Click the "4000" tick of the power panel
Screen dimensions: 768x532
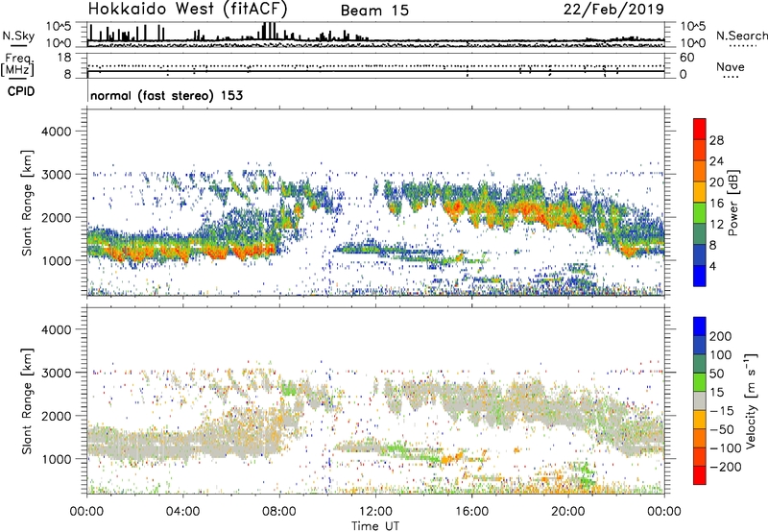click(x=57, y=132)
